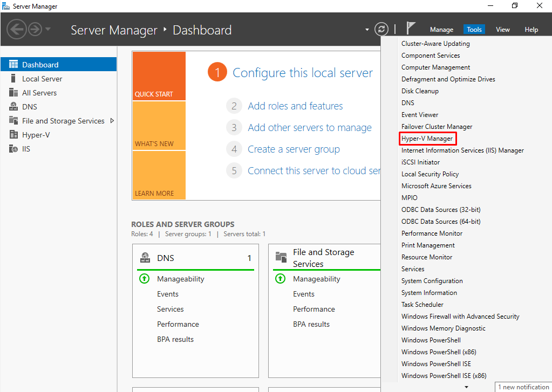Select DNS entry in Tools menu
The image size is (552, 392).
click(x=408, y=103)
